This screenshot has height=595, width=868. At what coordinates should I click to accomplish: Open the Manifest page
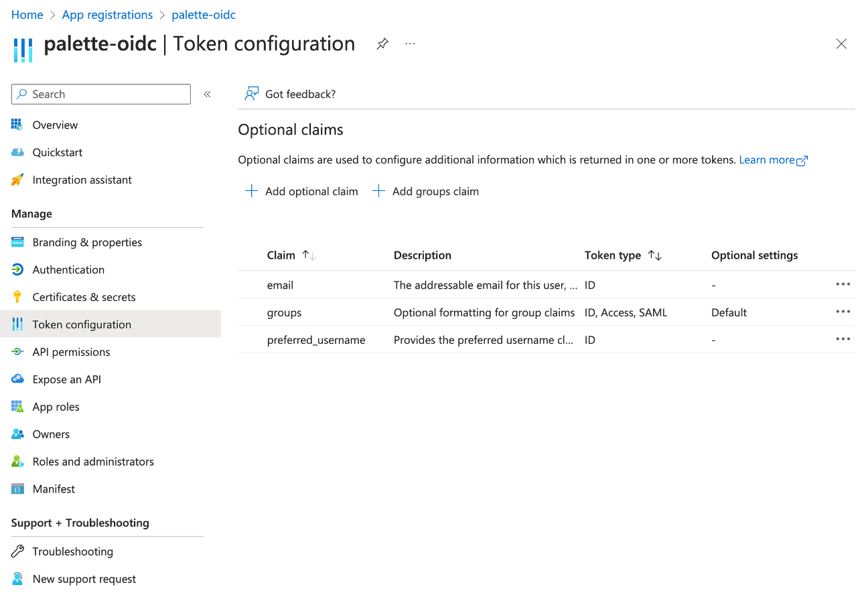(54, 489)
